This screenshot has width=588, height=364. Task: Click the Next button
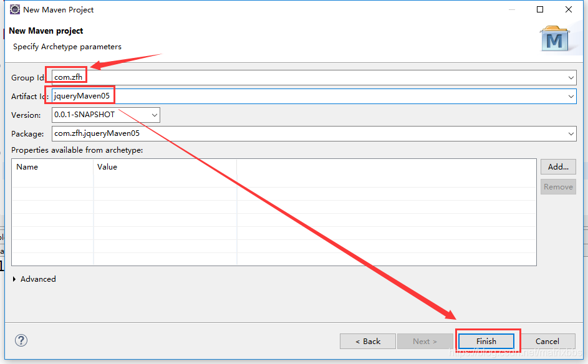425,341
